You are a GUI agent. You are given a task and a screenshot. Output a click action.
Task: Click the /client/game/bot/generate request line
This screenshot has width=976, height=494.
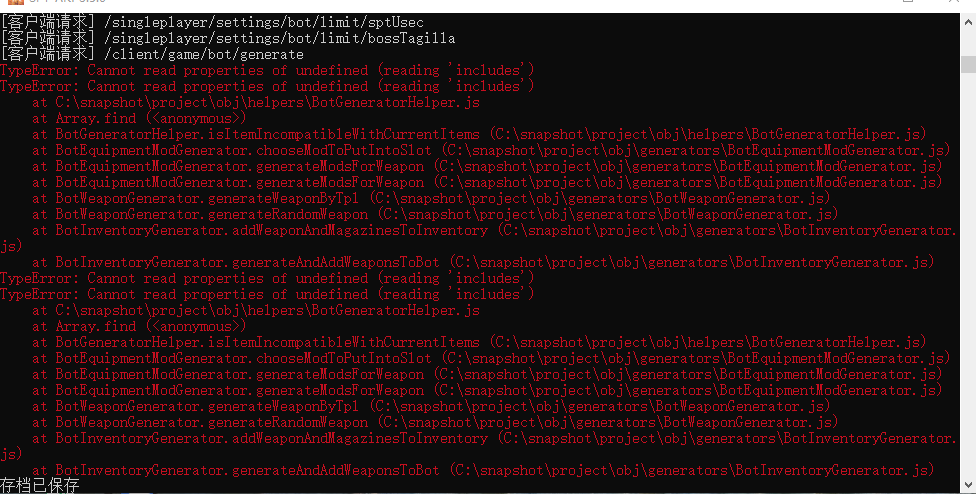tap(152, 55)
